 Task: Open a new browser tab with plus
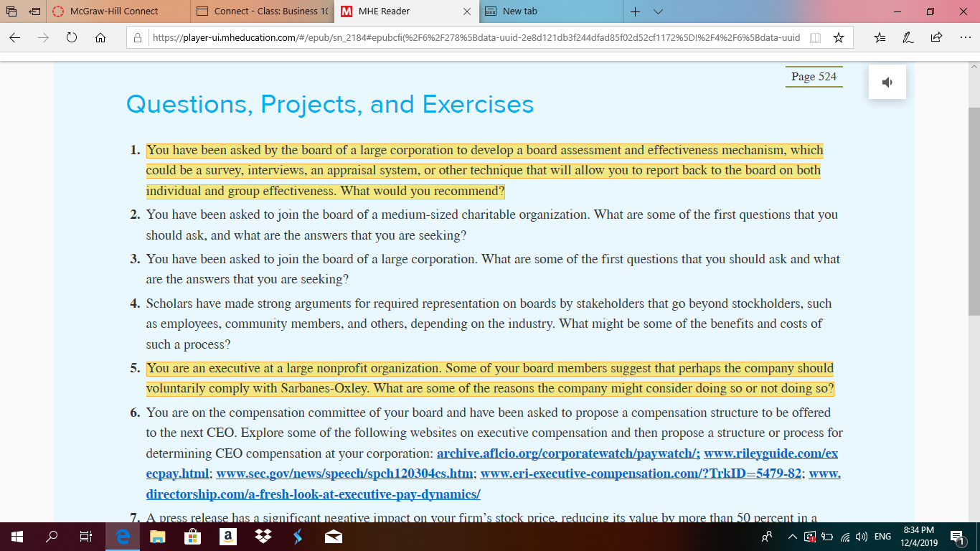click(635, 11)
